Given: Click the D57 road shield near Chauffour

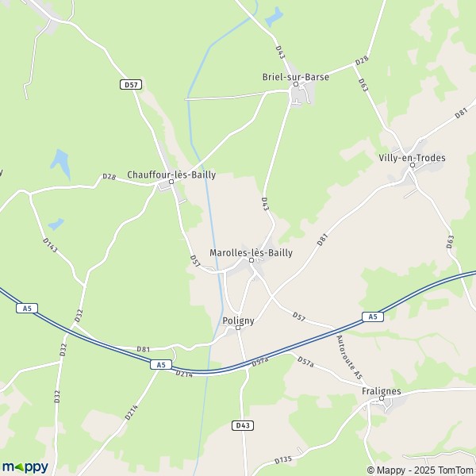Looking at the screenshot, I should pyautogui.click(x=131, y=85).
